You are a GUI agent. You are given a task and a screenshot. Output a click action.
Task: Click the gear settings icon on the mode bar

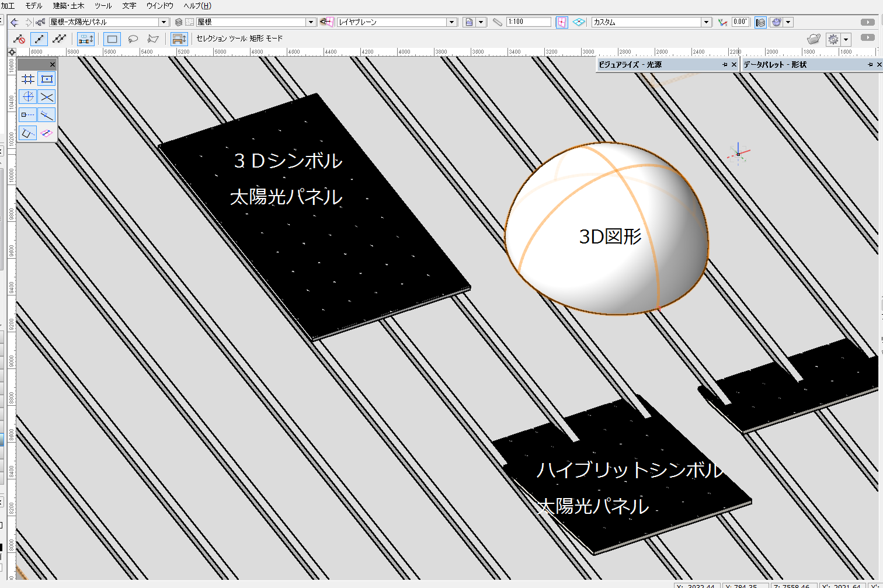click(833, 39)
